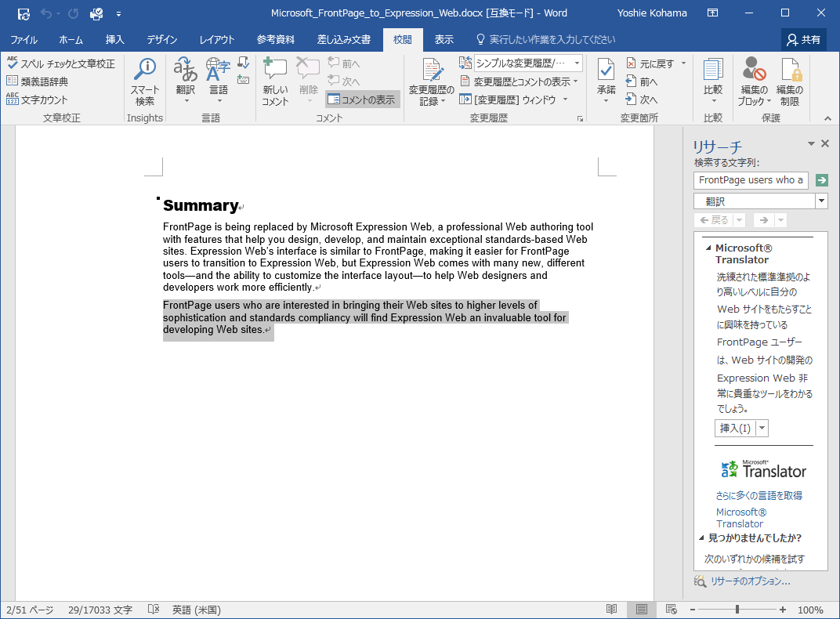
Task: Run Spell Check and grammar (スペル チェックと文章校正)
Action: click(61, 63)
